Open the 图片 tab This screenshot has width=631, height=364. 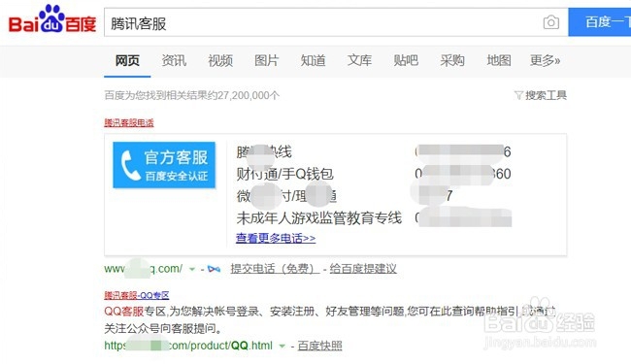click(x=266, y=61)
